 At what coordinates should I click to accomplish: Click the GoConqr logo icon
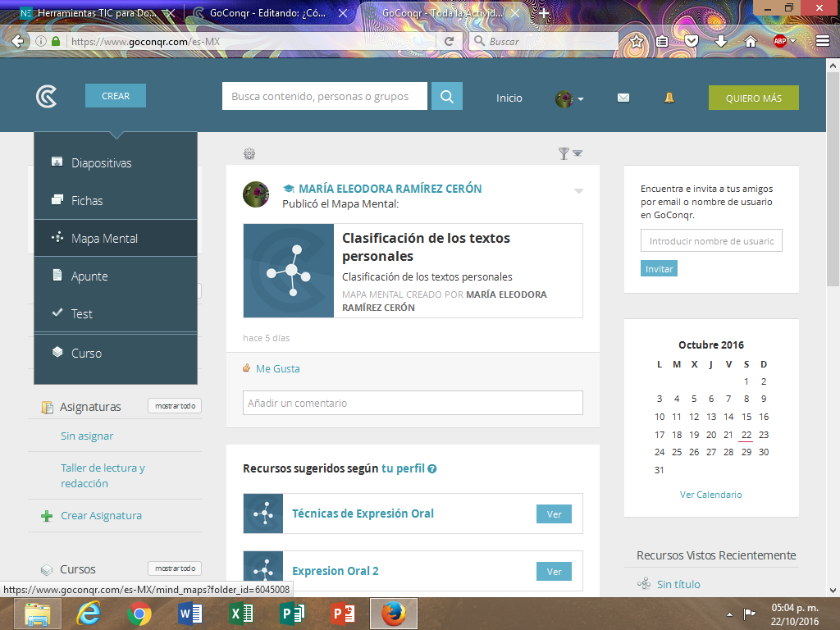[47, 97]
